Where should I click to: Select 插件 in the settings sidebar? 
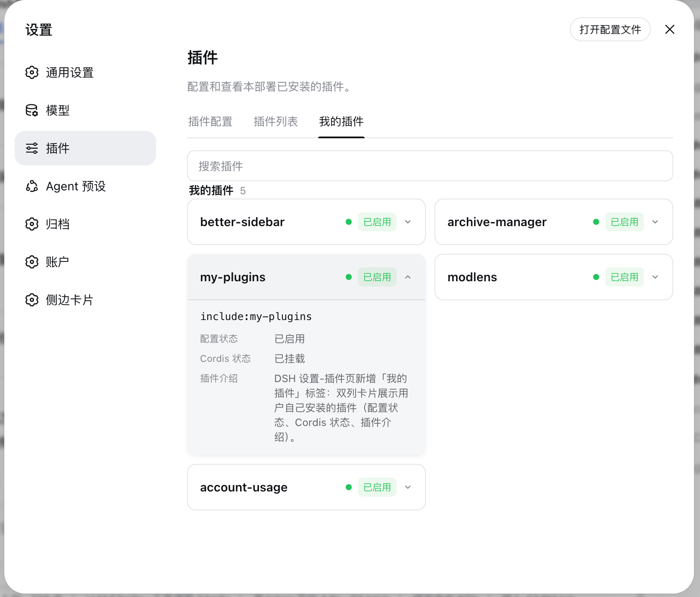[x=85, y=148]
